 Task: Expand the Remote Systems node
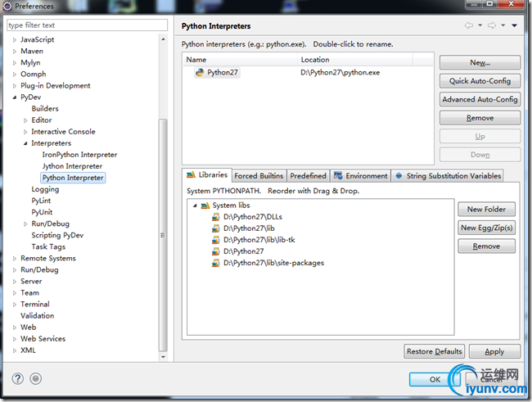(14, 259)
